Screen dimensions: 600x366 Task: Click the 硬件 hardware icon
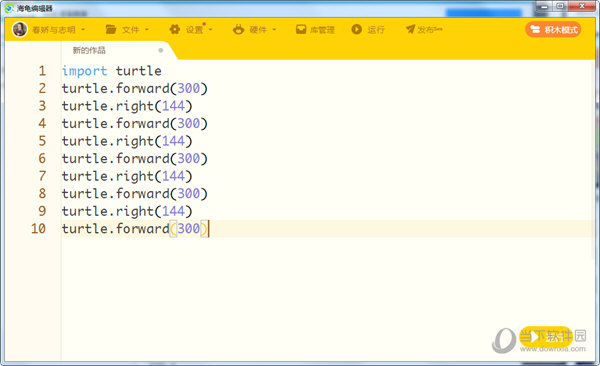[x=238, y=29]
